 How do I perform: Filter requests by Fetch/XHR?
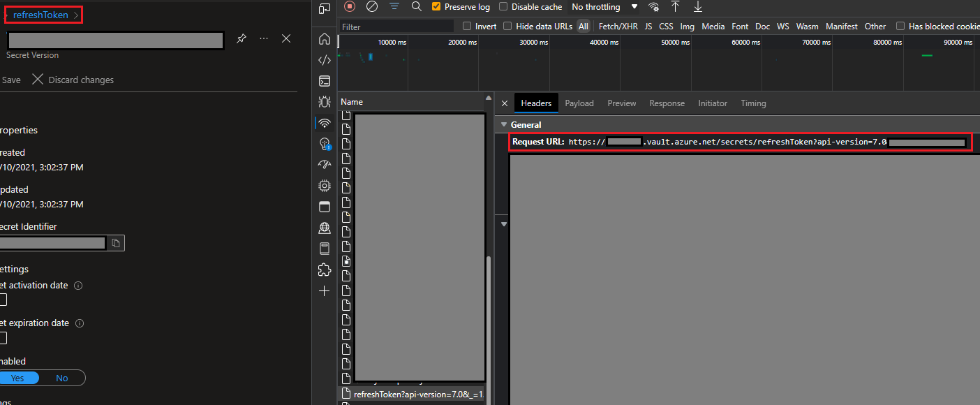(618, 27)
